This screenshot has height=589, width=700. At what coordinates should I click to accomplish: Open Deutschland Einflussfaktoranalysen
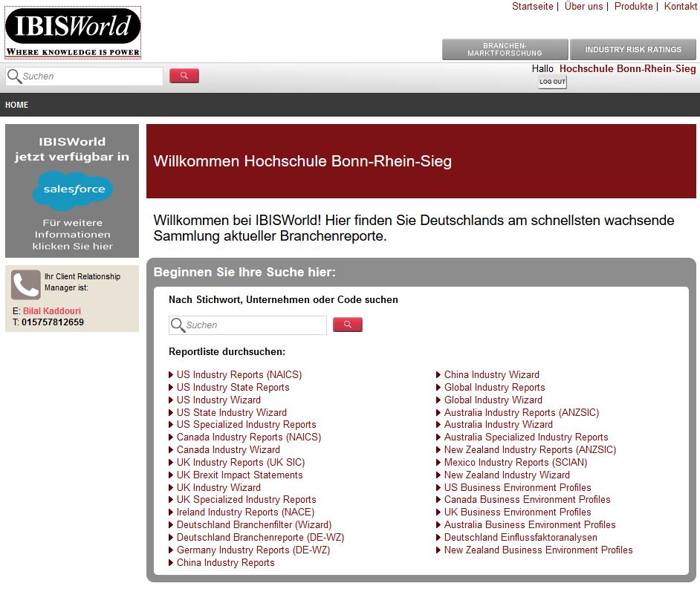point(521,537)
